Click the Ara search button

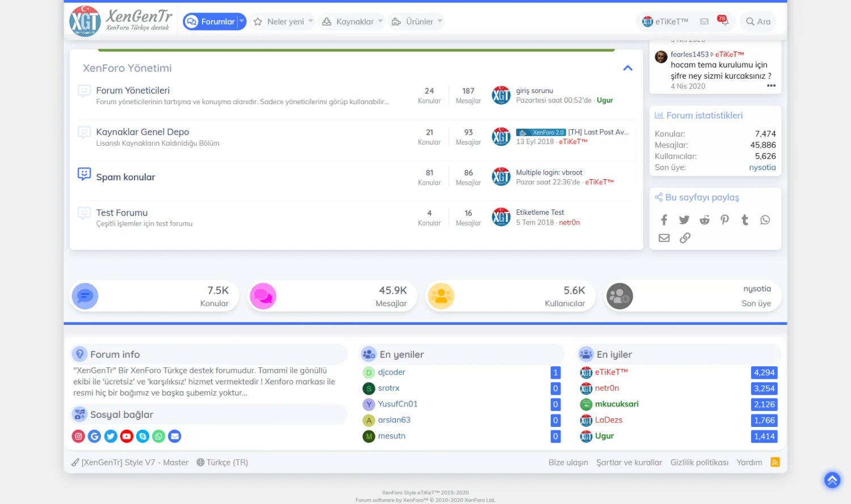coord(758,22)
